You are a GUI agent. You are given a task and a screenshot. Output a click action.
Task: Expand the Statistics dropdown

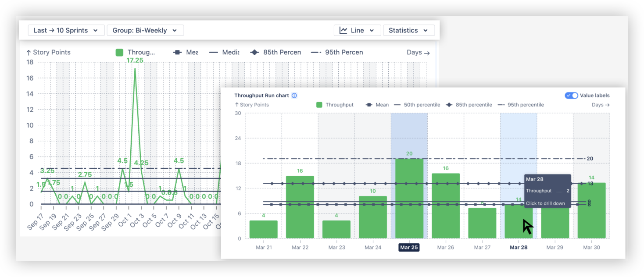(408, 30)
